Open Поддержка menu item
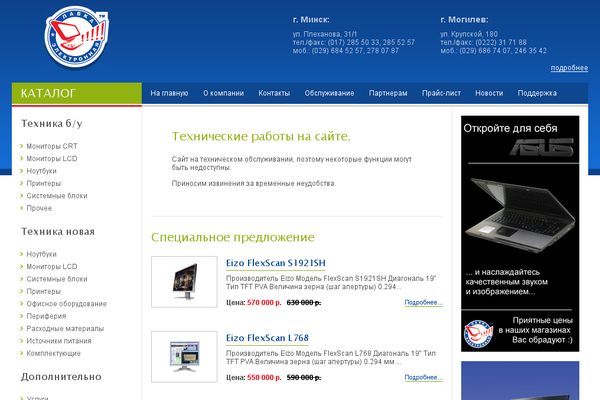 point(537,93)
